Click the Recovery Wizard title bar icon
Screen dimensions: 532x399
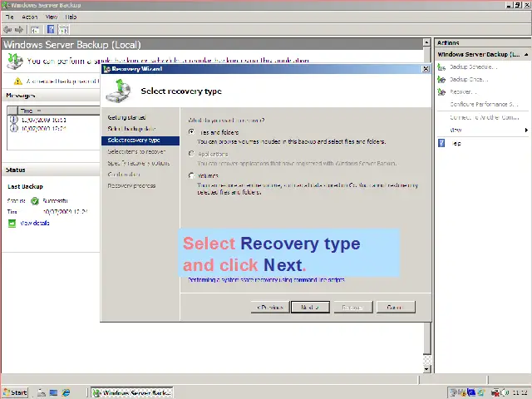coord(107,69)
